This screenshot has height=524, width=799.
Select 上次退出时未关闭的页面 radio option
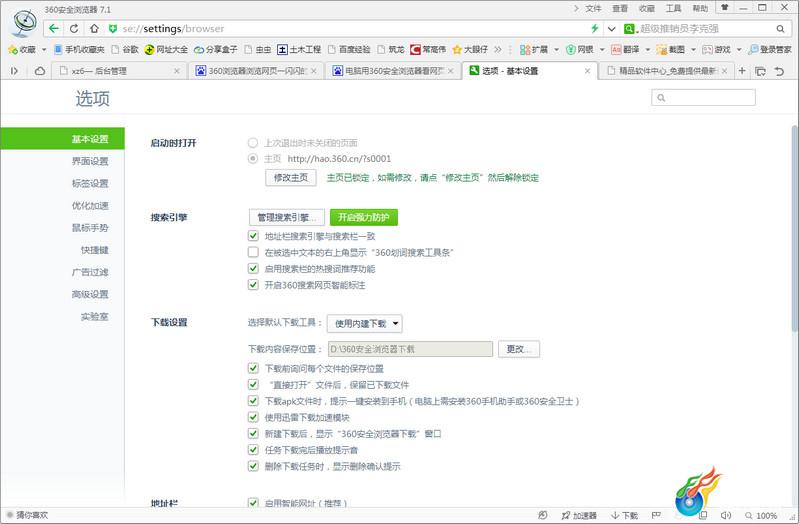(x=253, y=143)
